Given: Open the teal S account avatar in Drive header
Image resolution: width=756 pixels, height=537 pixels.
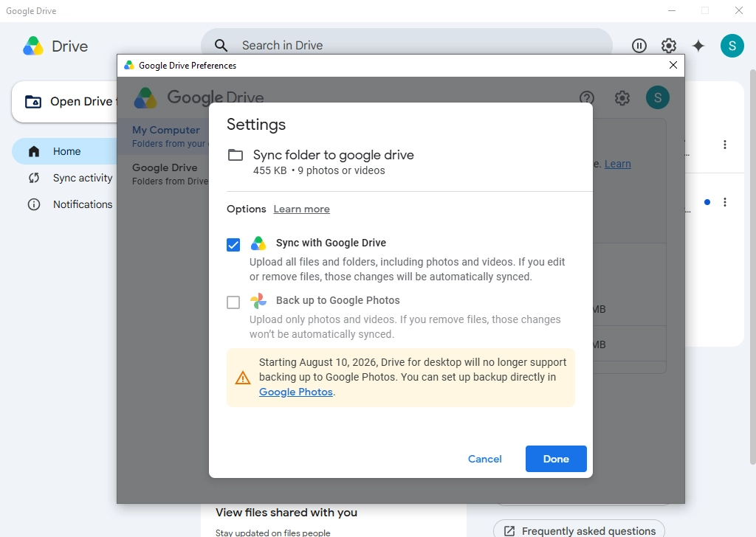Looking at the screenshot, I should tap(732, 46).
